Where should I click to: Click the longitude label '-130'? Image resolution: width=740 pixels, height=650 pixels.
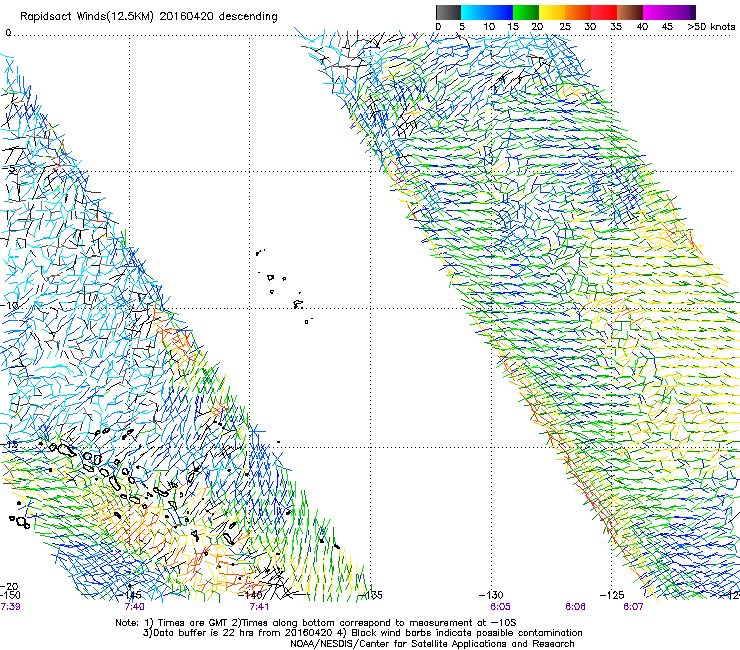pos(491,595)
